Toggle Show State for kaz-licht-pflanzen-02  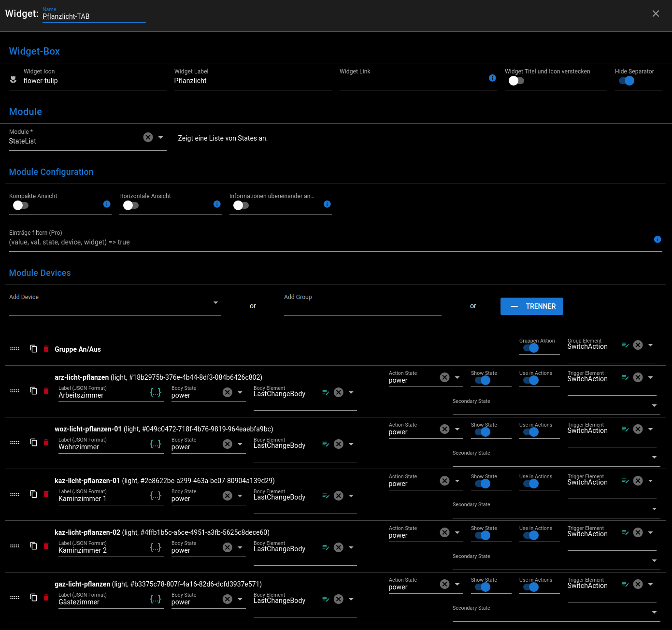pyautogui.click(x=483, y=535)
